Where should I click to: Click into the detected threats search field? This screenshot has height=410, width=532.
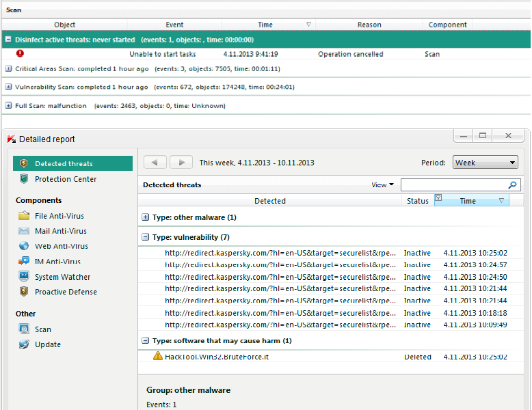(453, 185)
